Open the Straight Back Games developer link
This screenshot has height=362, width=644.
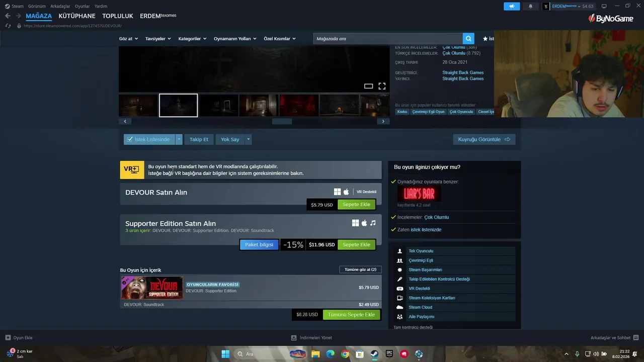[463, 72]
